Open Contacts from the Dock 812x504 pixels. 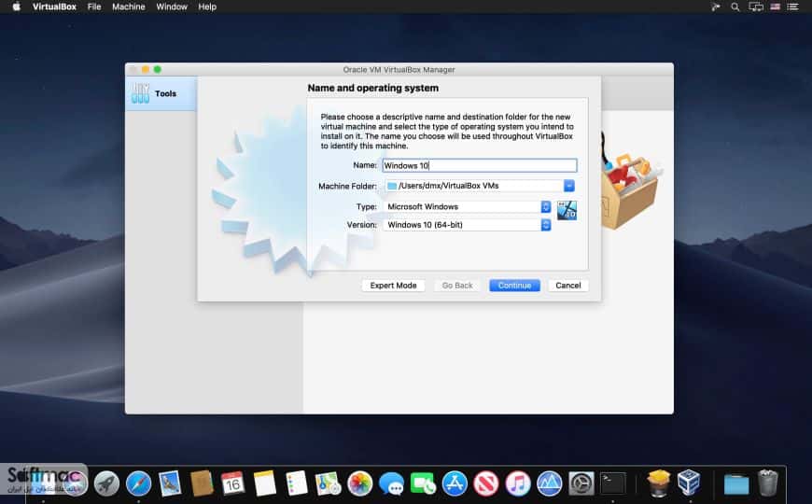(x=202, y=483)
